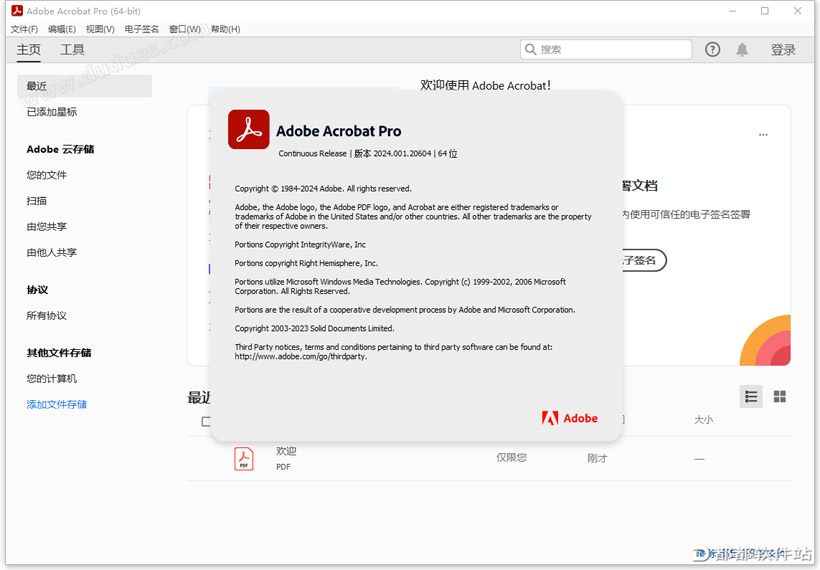Open the 电子签名 menu
The image size is (820, 570).
141,29
